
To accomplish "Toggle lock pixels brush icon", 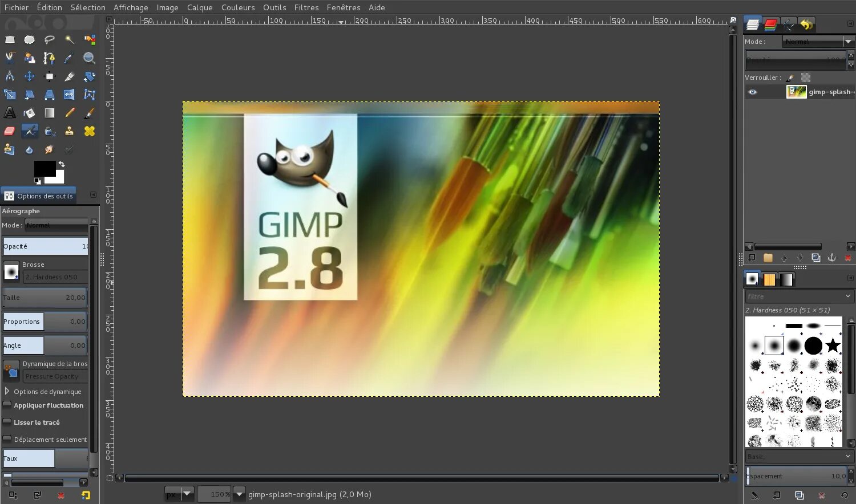I will [790, 78].
